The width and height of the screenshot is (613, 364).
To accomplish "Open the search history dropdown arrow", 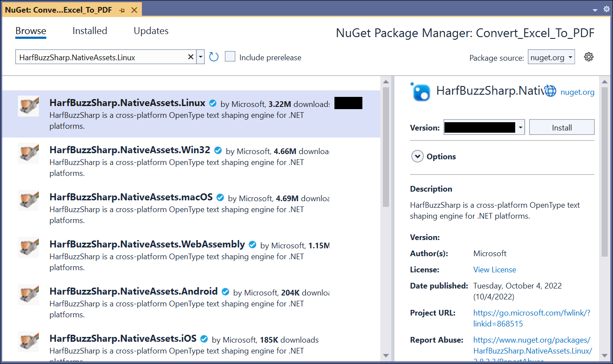I will point(200,57).
